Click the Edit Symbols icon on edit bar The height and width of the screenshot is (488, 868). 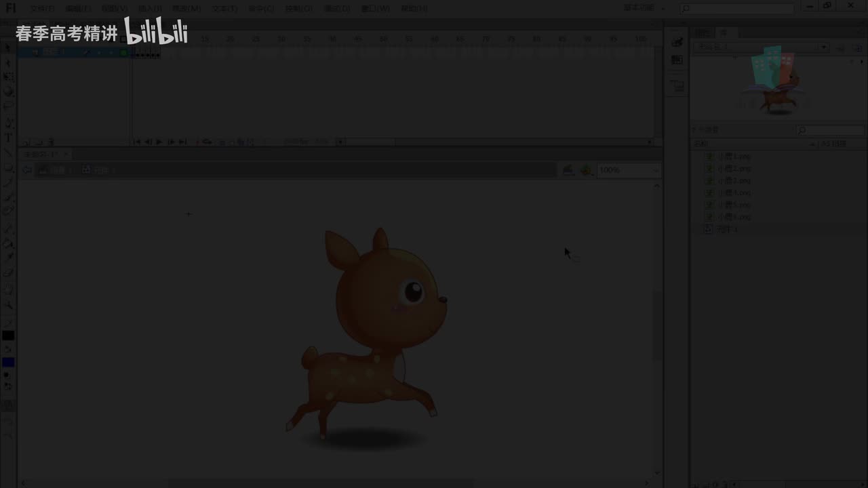click(x=586, y=169)
